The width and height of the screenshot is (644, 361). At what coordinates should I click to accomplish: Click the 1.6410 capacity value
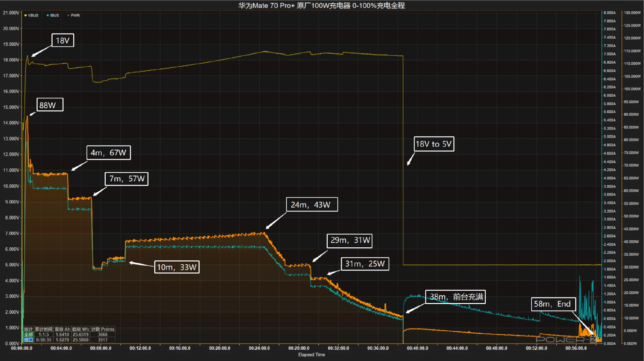tap(62, 335)
